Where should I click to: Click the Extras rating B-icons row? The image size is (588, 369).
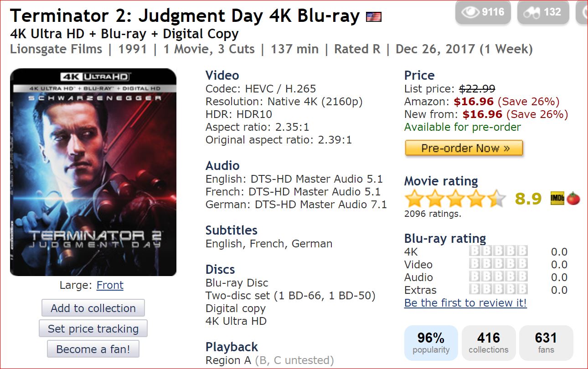point(498,290)
